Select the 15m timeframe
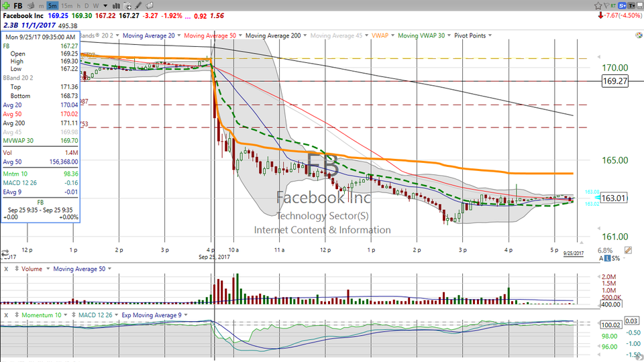644x362 pixels. 66,6
